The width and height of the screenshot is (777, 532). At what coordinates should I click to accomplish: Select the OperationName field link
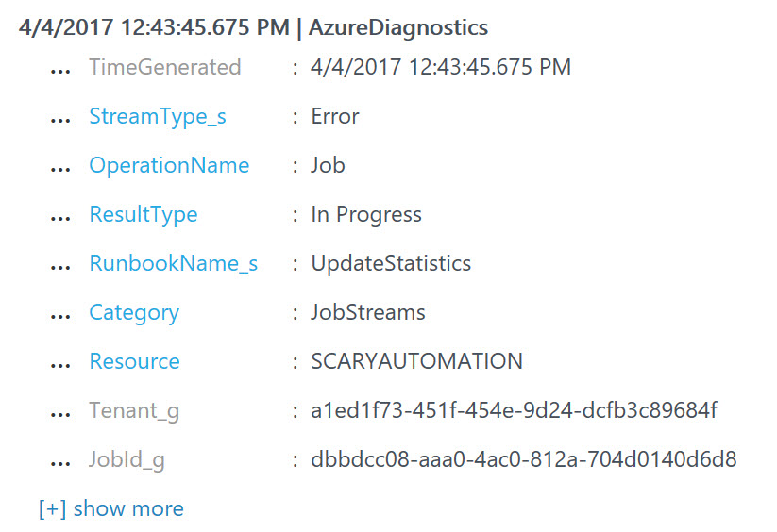point(169,166)
